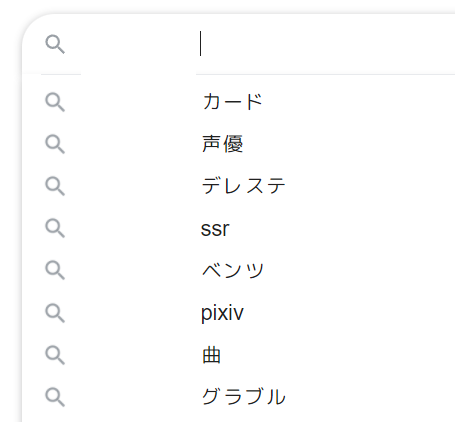Image resolution: width=455 pixels, height=422 pixels.
Task: Select the 曲 suggestion
Action: (x=211, y=355)
